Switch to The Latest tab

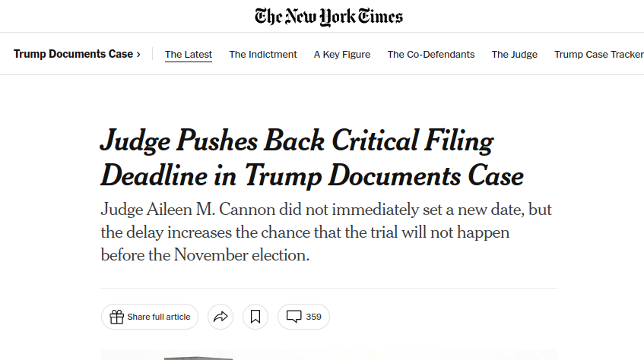point(189,55)
